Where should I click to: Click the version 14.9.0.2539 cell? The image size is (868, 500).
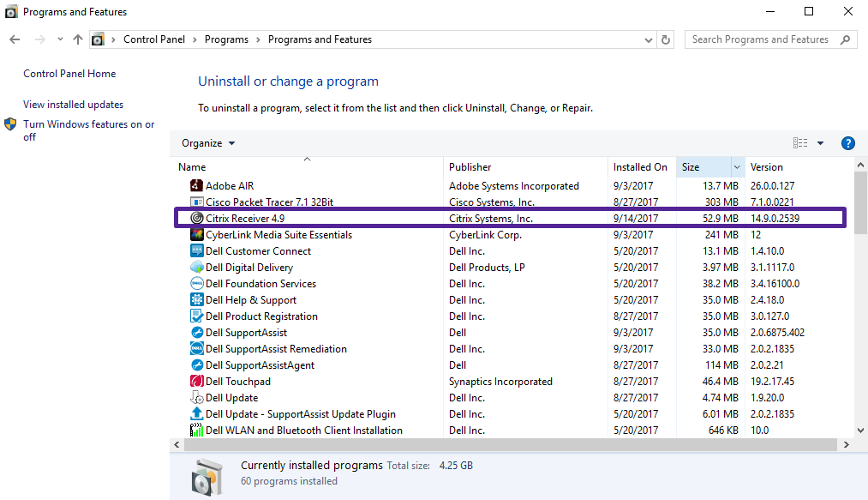(775, 219)
